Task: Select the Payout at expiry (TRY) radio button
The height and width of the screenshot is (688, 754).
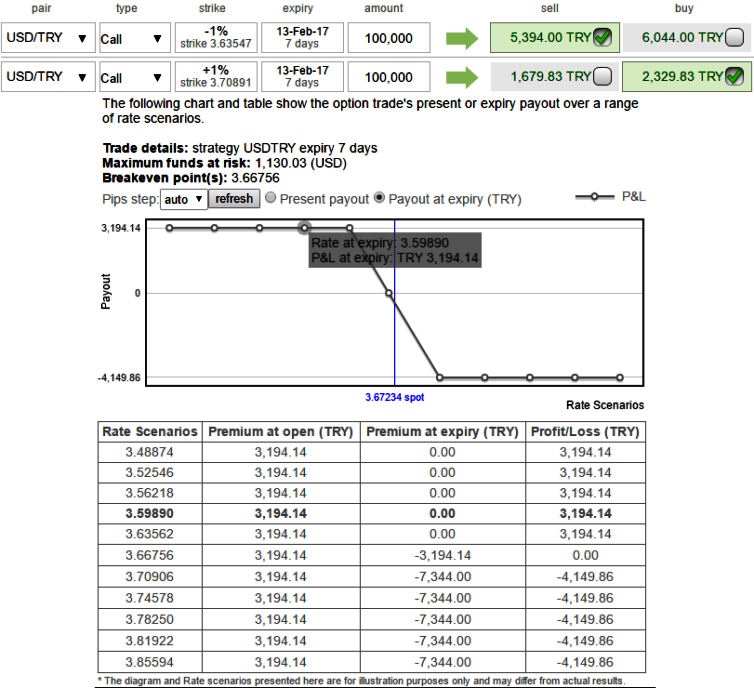Action: 379,198
